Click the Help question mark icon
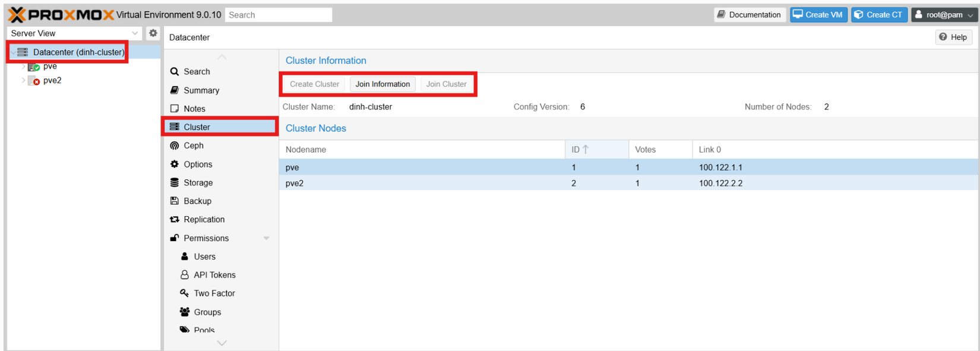 [943, 37]
